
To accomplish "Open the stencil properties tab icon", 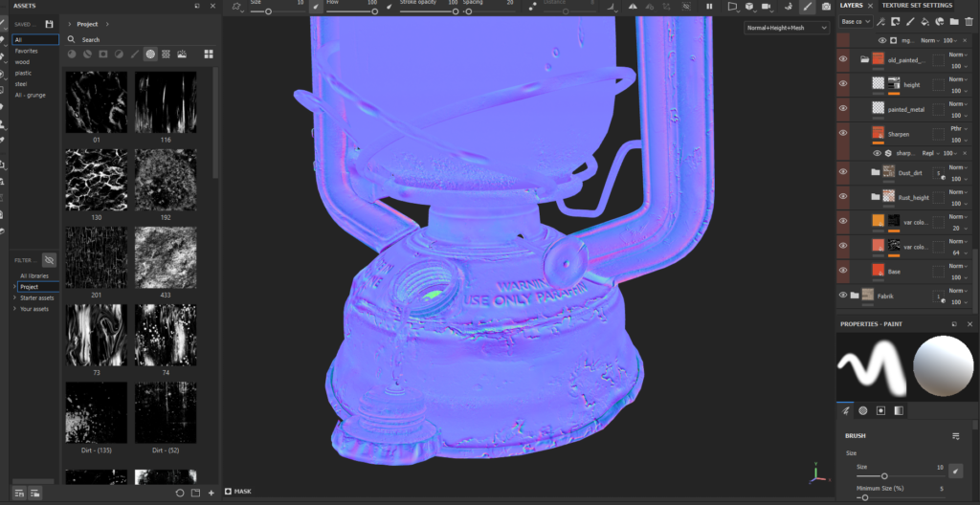I will tap(880, 410).
